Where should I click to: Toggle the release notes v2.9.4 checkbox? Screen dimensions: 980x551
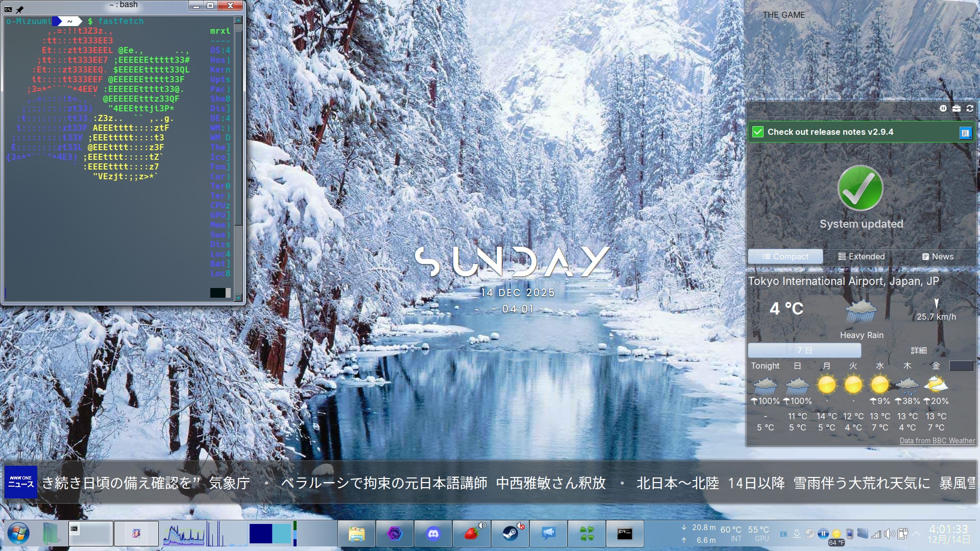(x=758, y=132)
